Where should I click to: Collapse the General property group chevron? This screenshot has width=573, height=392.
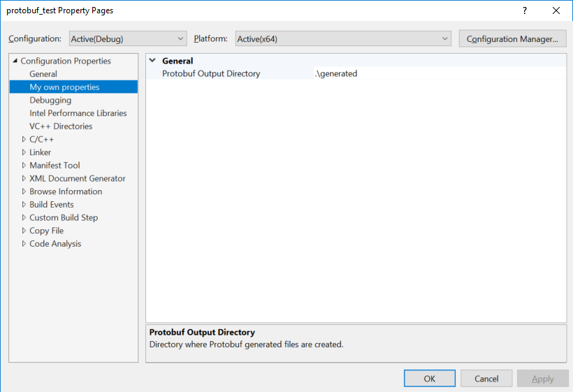tap(152, 61)
